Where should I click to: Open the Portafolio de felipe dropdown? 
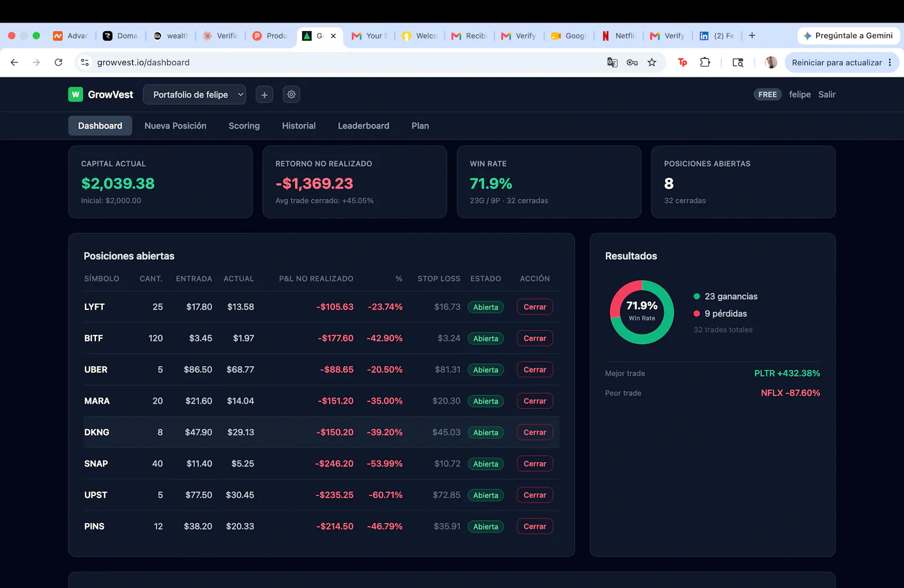tap(194, 94)
